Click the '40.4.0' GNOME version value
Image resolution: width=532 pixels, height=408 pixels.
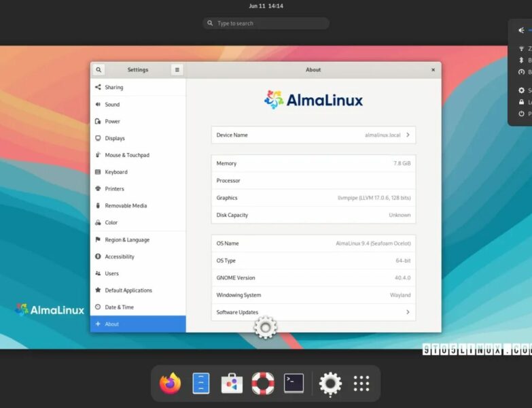click(x=403, y=278)
